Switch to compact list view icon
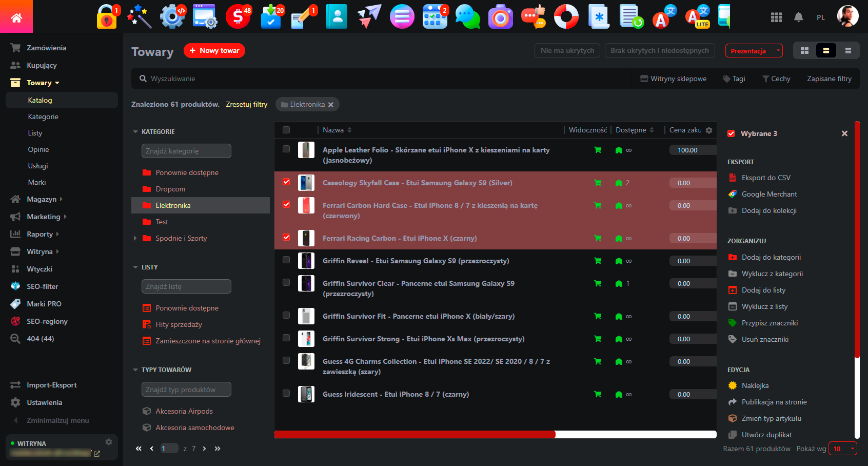This screenshot has width=868, height=466. [x=848, y=51]
